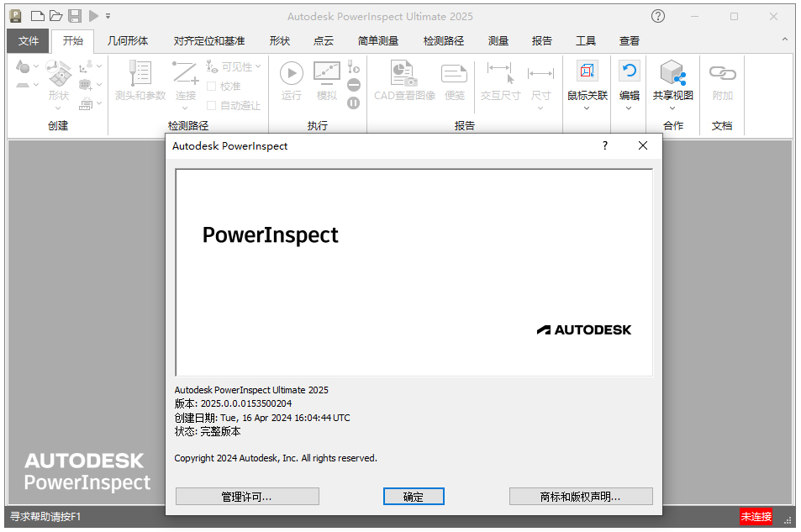This screenshot has width=801, height=532.
Task: Click the 管理许可... button in dialog
Action: pos(247,496)
